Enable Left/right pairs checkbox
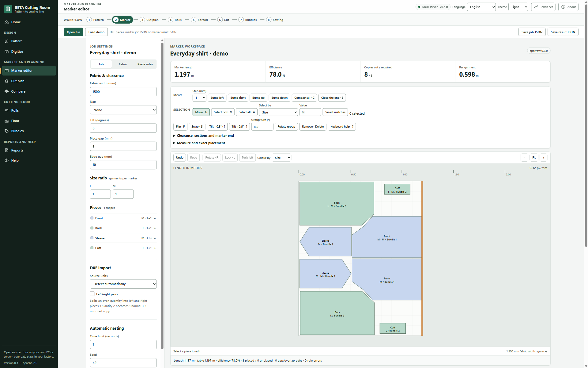The width and height of the screenshot is (588, 368). click(92, 294)
